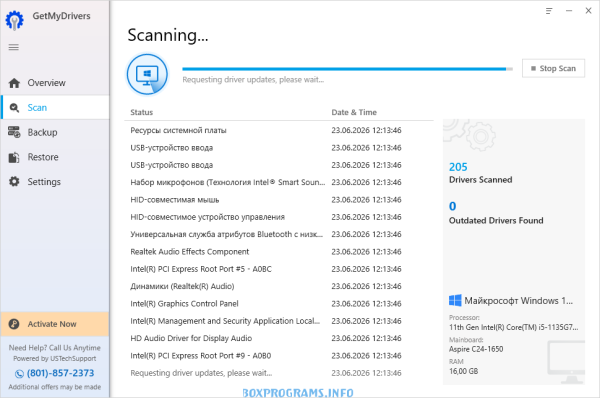Select 'HID-совместимое устройство управления' row
The height and width of the screenshot is (398, 600).
pos(279,217)
